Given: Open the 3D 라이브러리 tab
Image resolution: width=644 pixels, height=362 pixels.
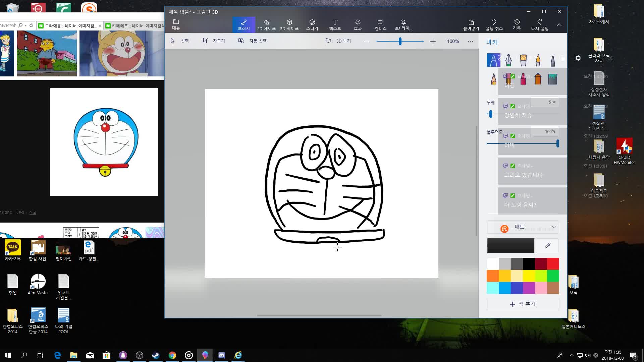Looking at the screenshot, I should pyautogui.click(x=404, y=25).
